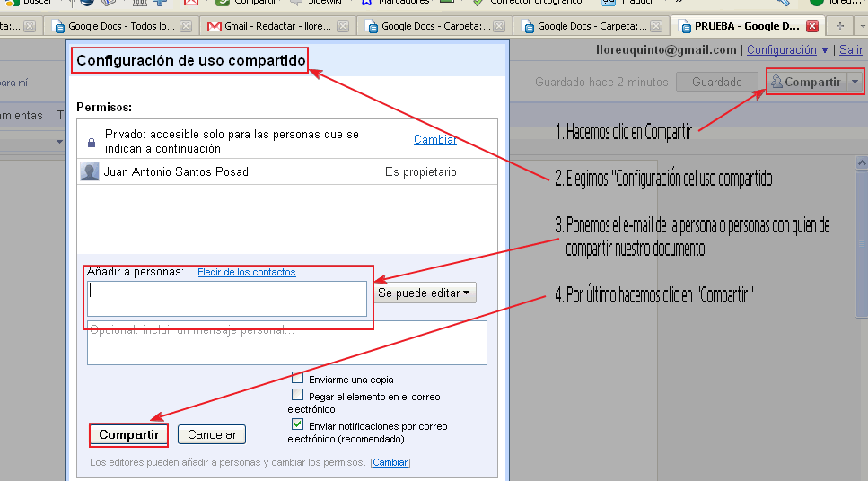The width and height of the screenshot is (868, 481).
Task: Click Cambiar link for editor permissions
Action: click(x=390, y=462)
